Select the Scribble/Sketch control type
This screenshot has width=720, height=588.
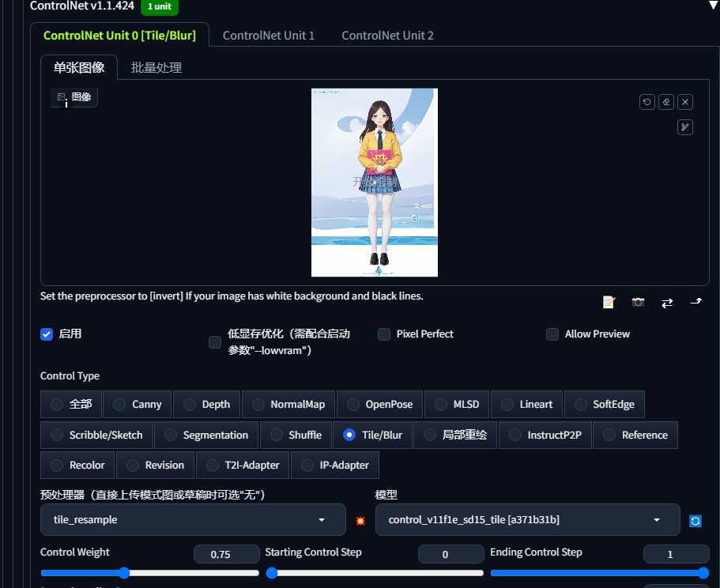tap(96, 435)
